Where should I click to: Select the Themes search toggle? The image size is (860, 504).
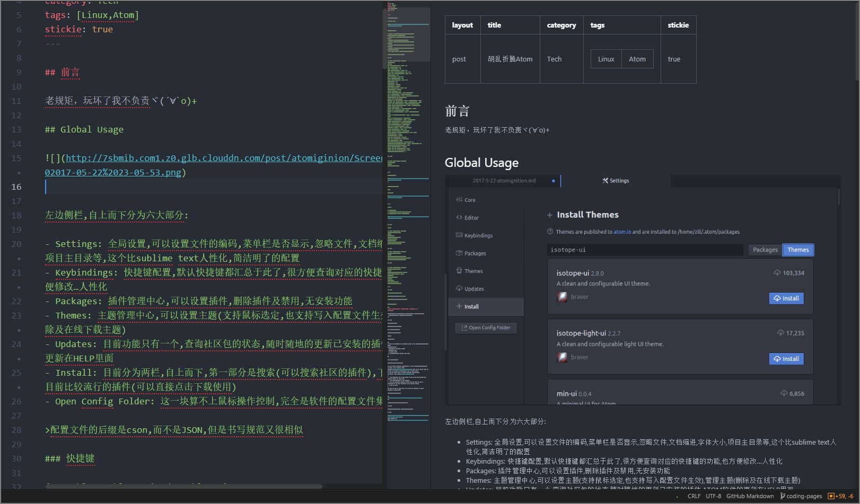click(x=798, y=250)
